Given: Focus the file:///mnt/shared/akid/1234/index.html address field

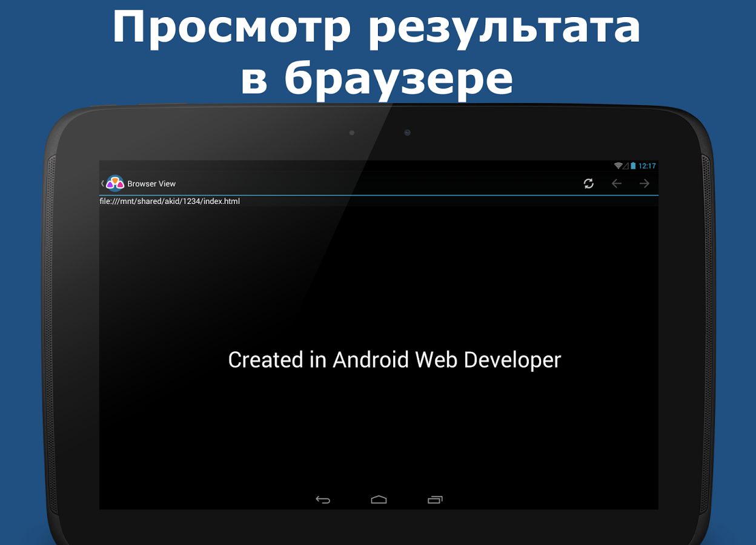Looking at the screenshot, I should point(379,201).
